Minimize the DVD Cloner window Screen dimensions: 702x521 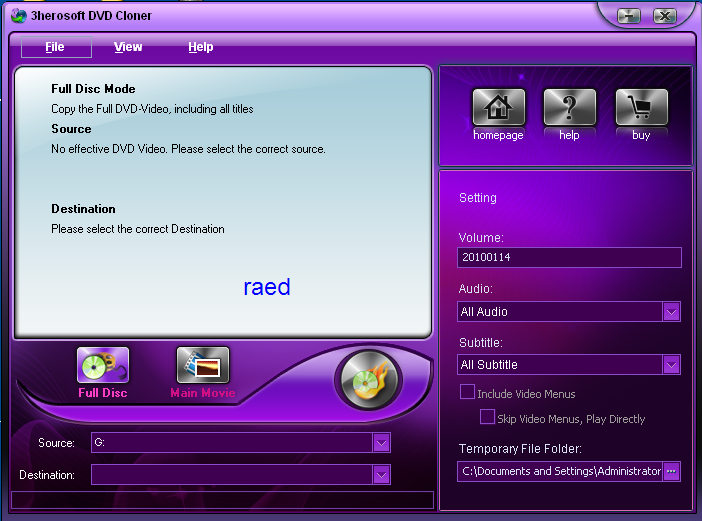click(629, 15)
